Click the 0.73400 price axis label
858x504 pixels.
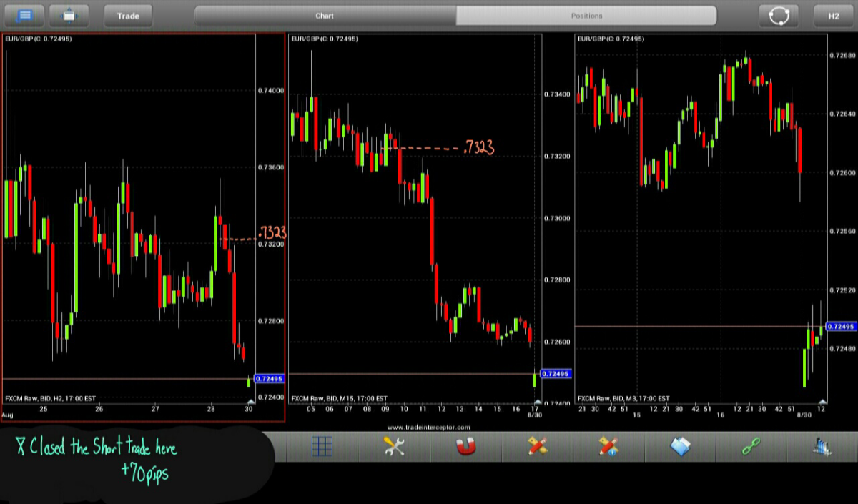pos(557,94)
